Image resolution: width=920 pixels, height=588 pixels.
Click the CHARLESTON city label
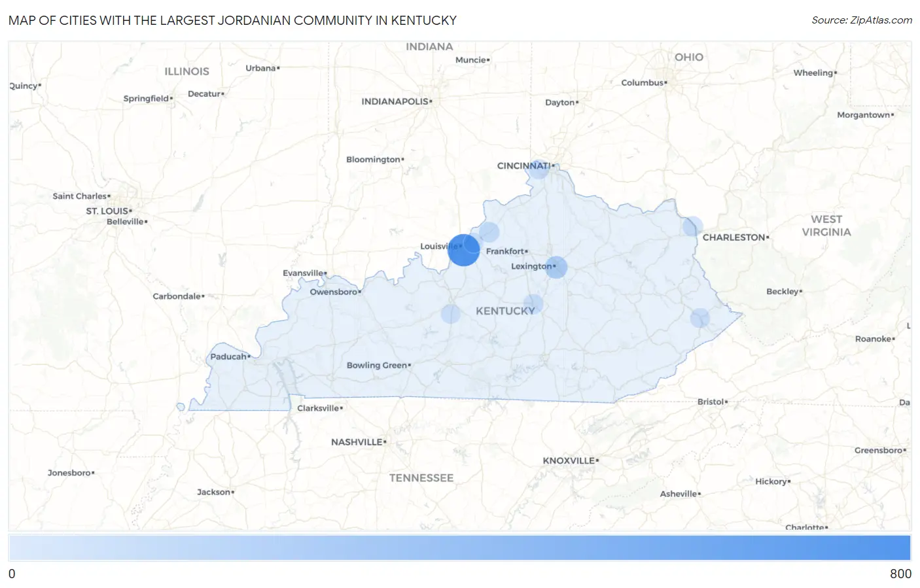[735, 237]
